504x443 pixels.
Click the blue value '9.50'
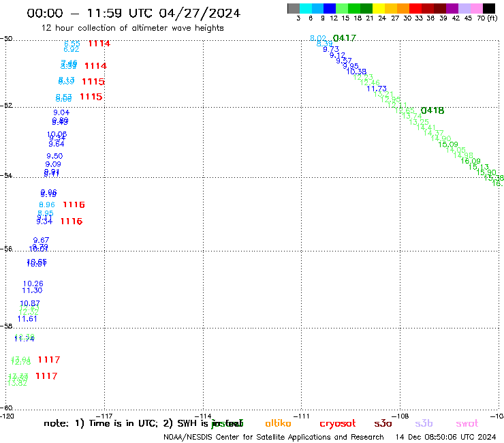coord(54,156)
